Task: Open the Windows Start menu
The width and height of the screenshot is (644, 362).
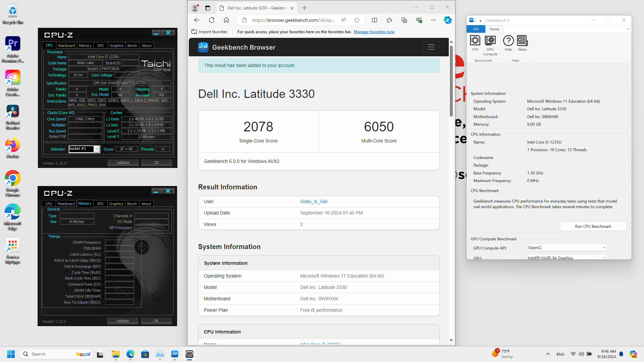Action: click(11, 354)
